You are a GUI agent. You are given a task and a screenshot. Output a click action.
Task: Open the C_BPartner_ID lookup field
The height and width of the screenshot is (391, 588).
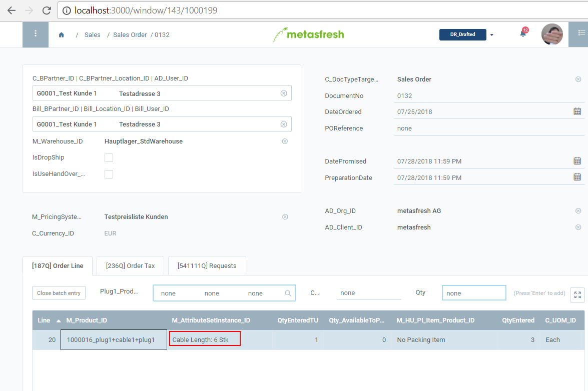tap(162, 93)
